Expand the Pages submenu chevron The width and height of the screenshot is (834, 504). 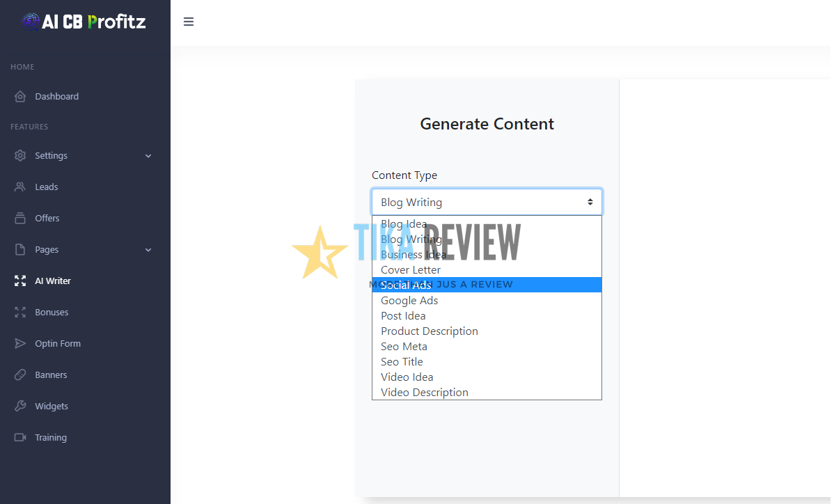pos(148,249)
